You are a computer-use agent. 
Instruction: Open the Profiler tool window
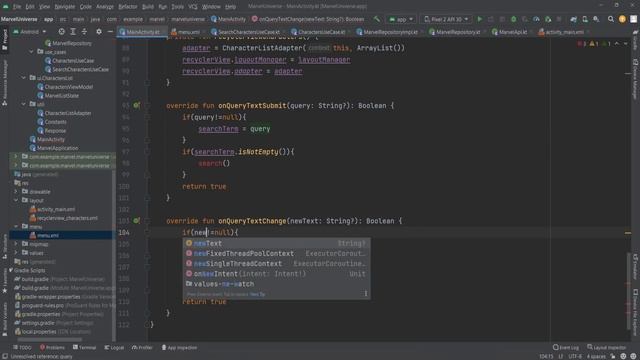pos(142,348)
